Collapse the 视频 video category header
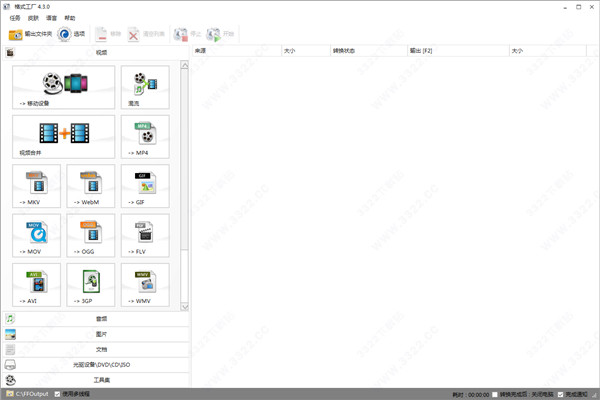Screen dimensions: 600x400 [96, 52]
